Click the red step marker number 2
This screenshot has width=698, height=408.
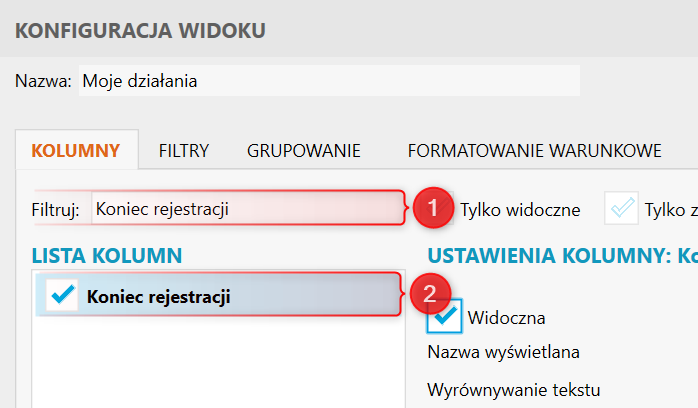[429, 294]
